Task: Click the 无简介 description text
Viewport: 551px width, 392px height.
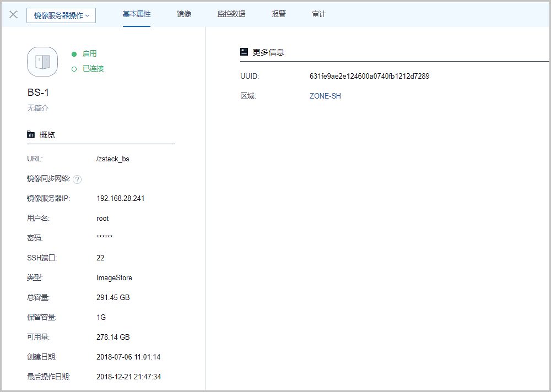Action: click(38, 108)
